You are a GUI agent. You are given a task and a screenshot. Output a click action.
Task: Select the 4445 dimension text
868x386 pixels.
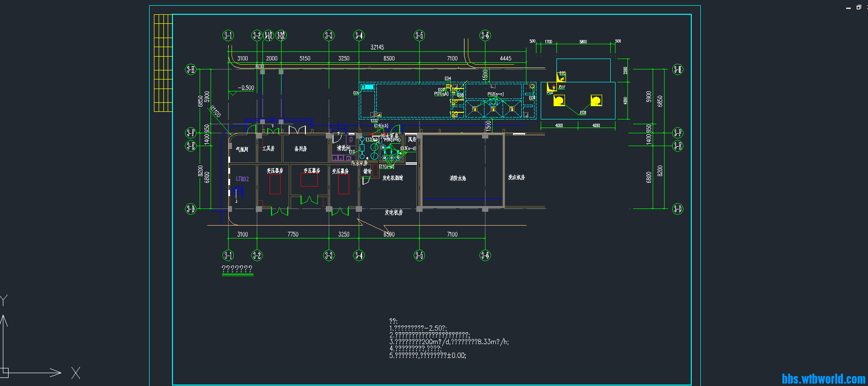coord(505,59)
